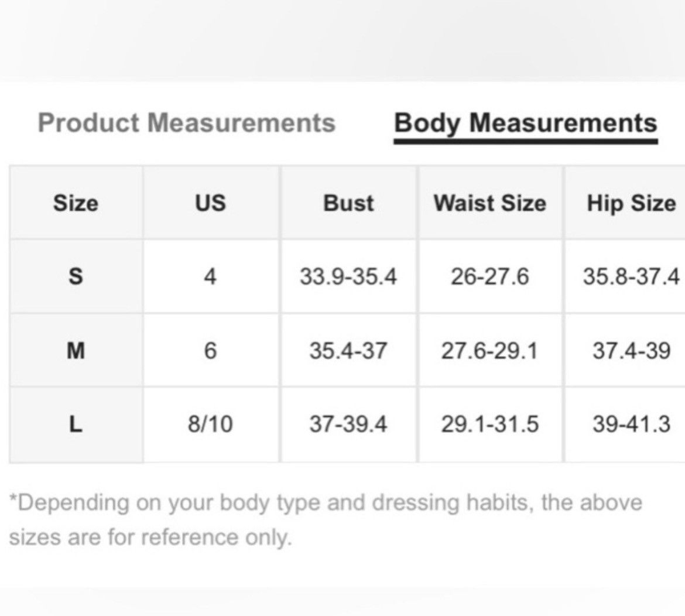Select the L size row label
Viewport: 685px width, 616px height.
click(x=76, y=424)
